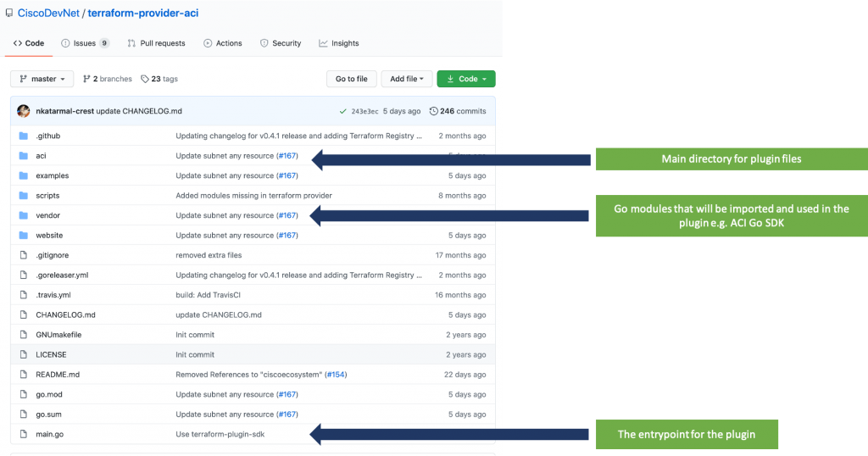Click the file icon next to main.go
The width and height of the screenshot is (868, 456).
[23, 435]
